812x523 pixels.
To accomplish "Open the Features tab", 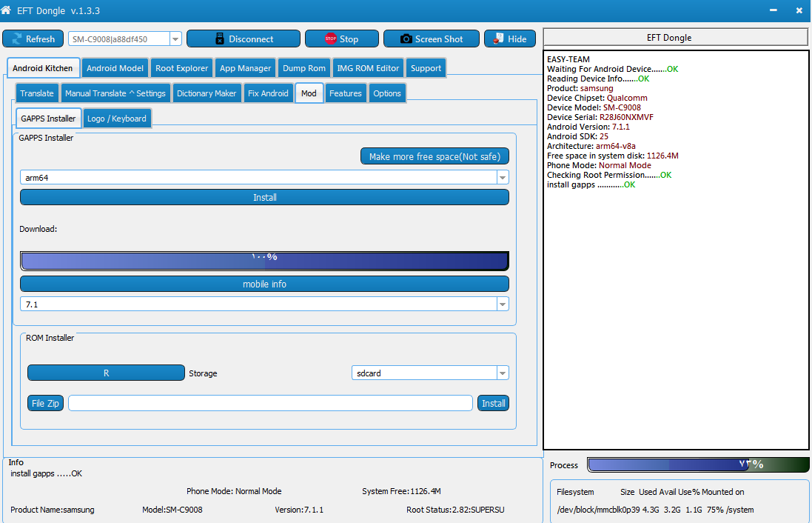I will click(346, 93).
